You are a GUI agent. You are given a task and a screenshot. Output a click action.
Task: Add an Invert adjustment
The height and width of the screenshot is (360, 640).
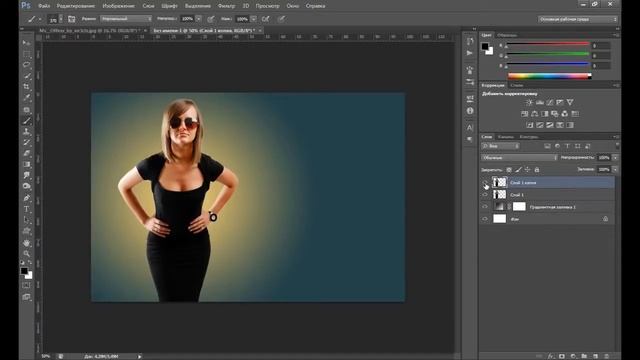tap(530, 125)
